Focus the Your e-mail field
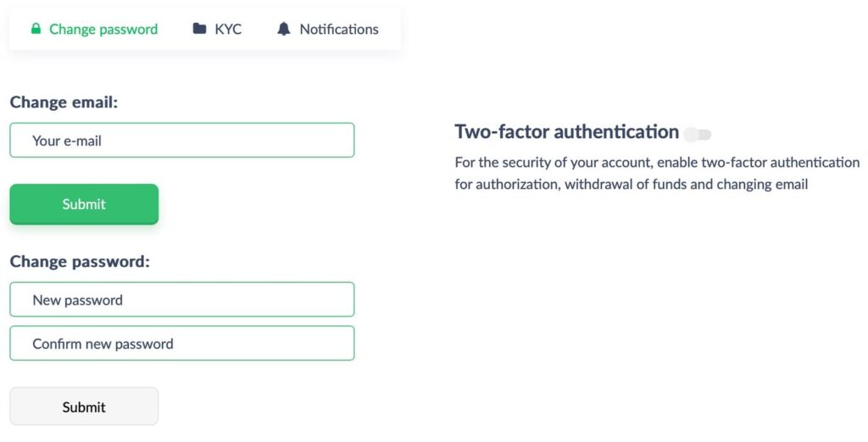 click(181, 141)
